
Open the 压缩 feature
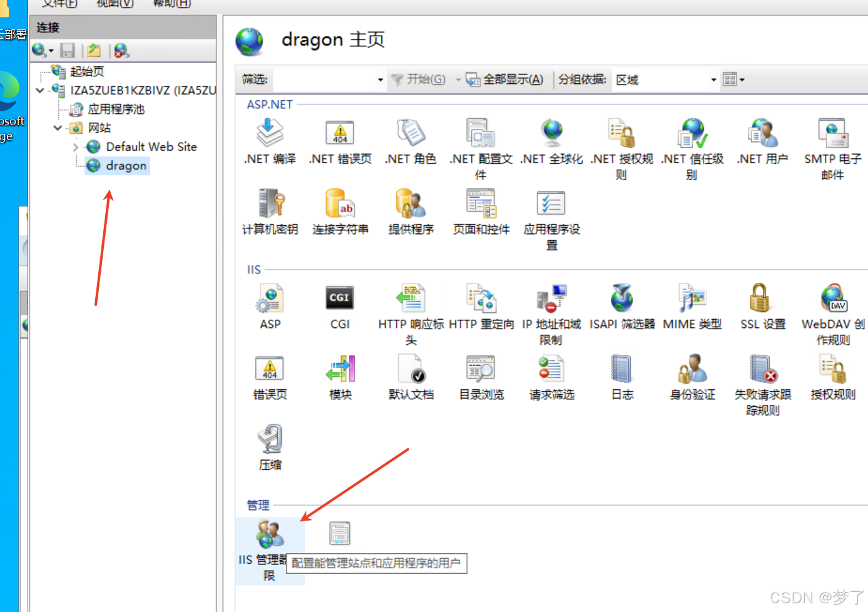tap(270, 447)
